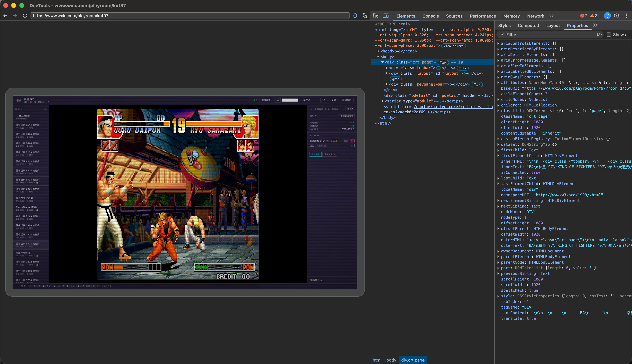Screen dimensions: 632x364
Task: Click the mouse emulation icon by URL bar
Action: 355,15
